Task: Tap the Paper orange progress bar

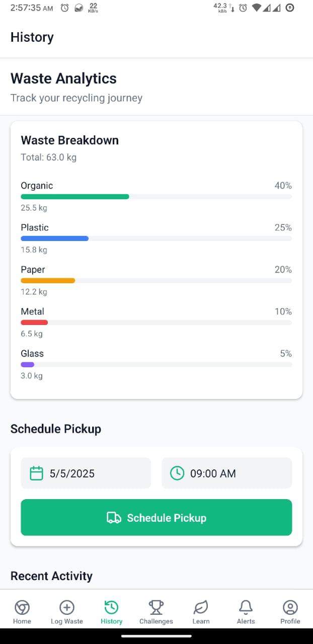Action: (x=48, y=281)
